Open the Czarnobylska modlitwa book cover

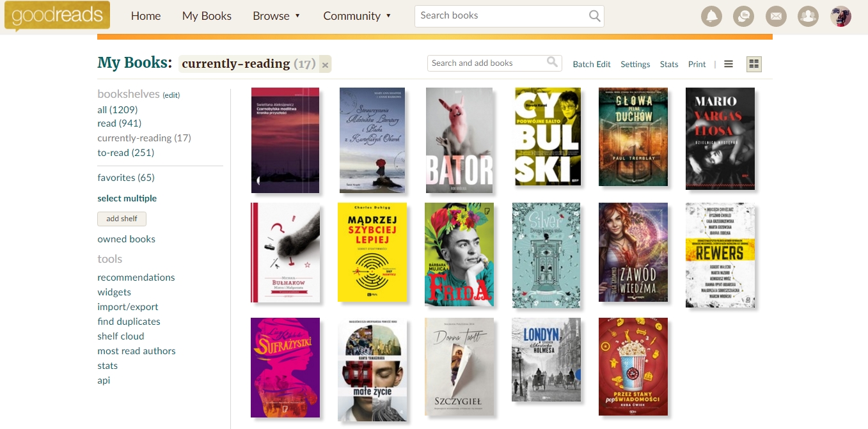[285, 140]
